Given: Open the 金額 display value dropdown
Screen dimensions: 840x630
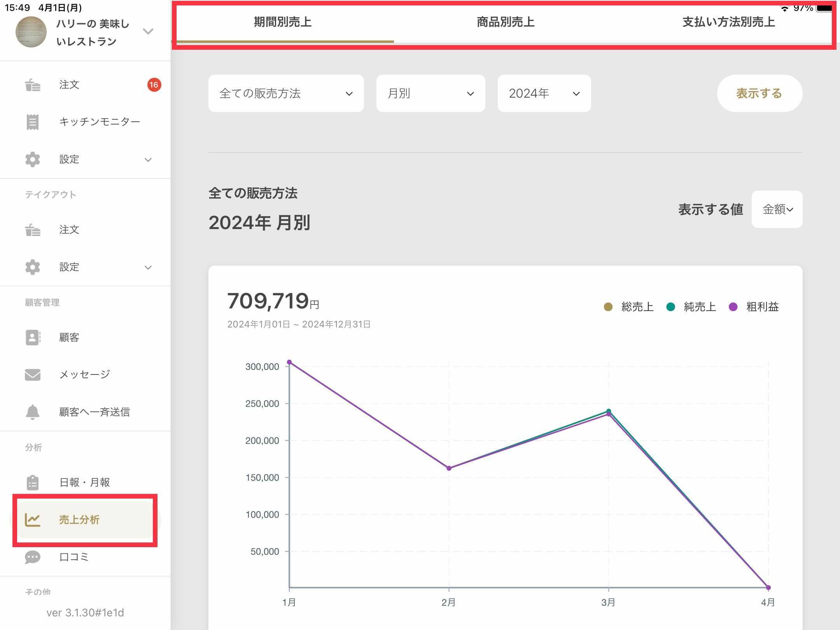Looking at the screenshot, I should pos(777,209).
